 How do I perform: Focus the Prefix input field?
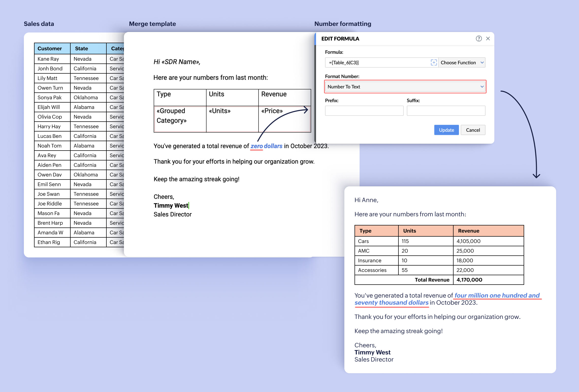[x=364, y=111]
